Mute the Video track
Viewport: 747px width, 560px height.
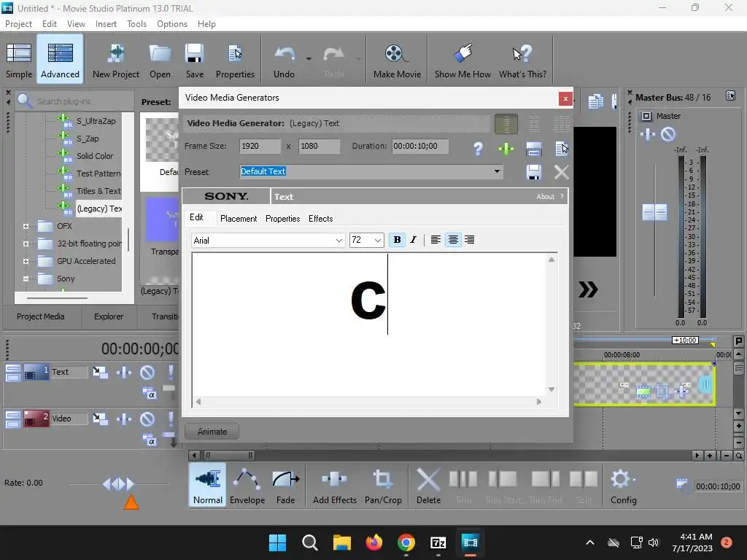tap(147, 419)
